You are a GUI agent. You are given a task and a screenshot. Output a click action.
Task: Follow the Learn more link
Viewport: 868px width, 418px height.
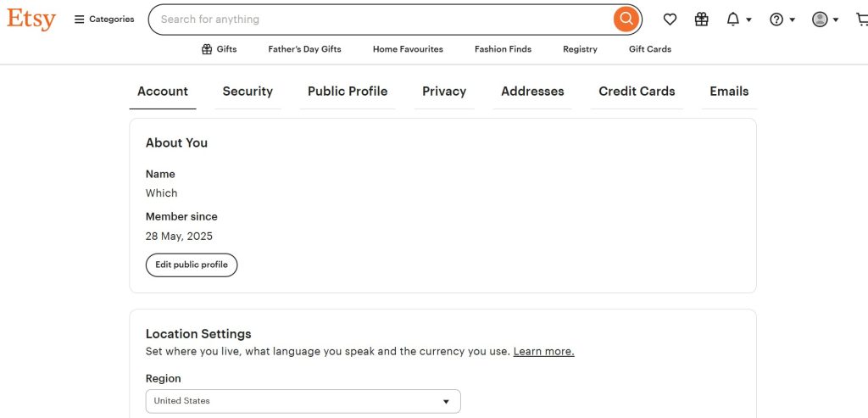[543, 352]
